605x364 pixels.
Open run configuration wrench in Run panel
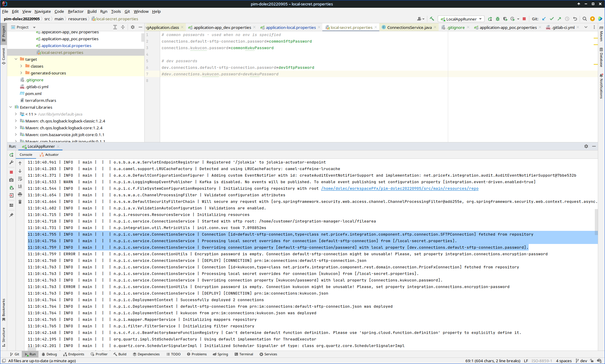11,162
